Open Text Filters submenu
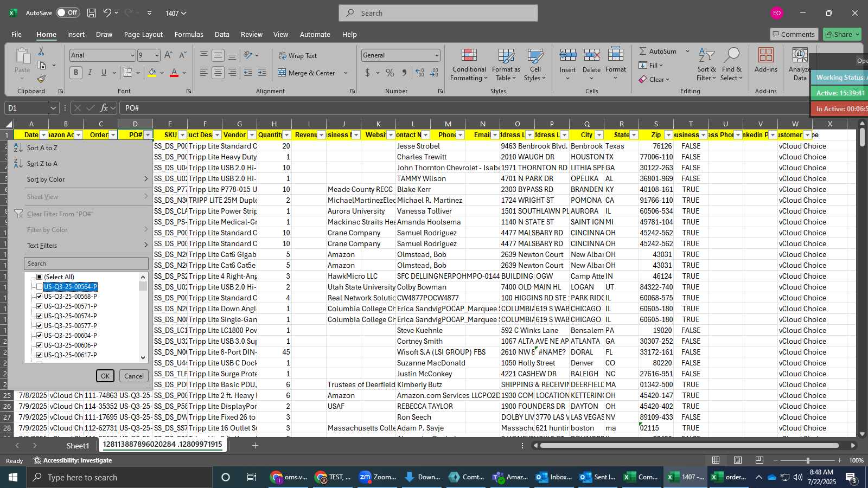 (80, 246)
